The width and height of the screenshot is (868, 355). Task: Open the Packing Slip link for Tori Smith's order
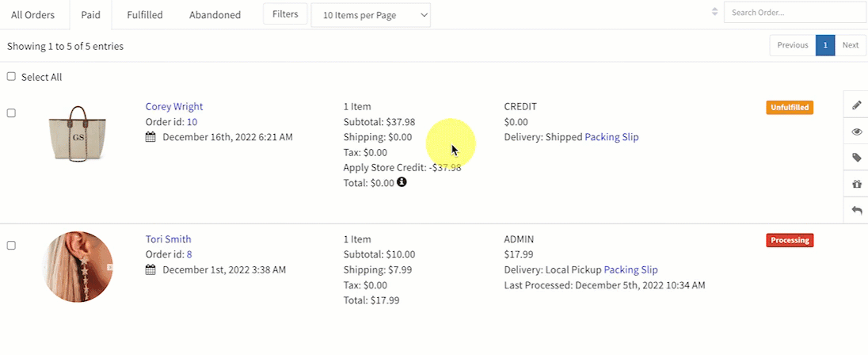pyautogui.click(x=630, y=270)
